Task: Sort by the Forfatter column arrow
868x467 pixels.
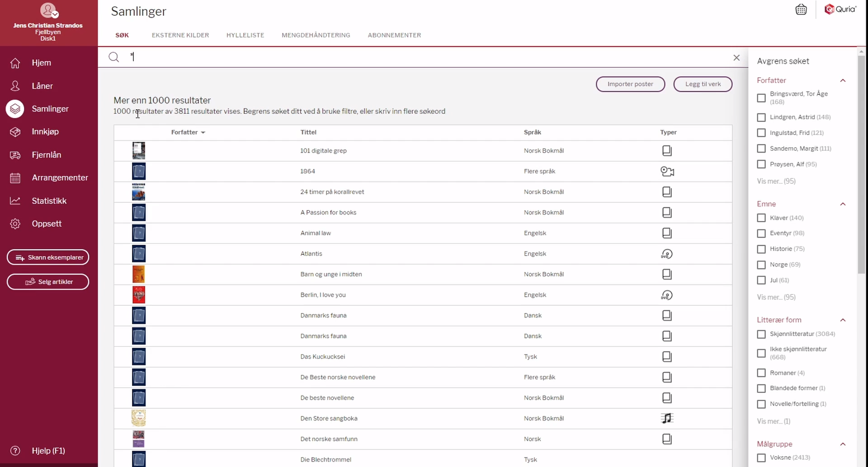Action: [x=203, y=133]
